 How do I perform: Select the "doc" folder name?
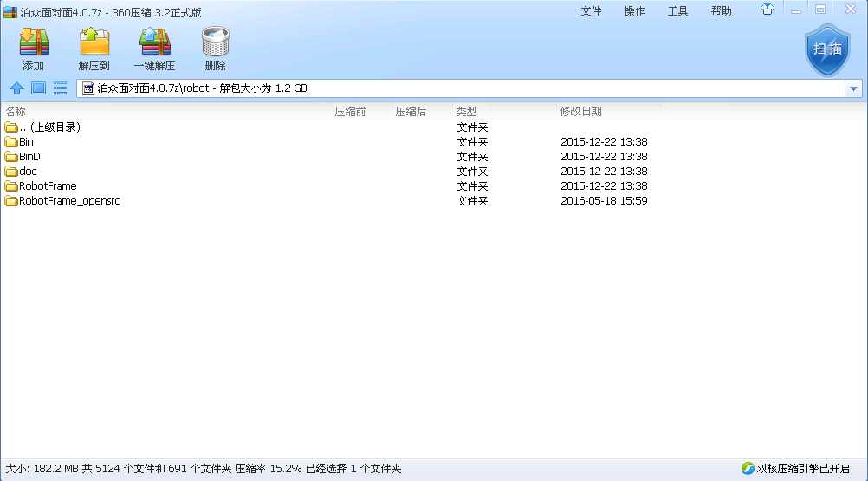tap(28, 172)
